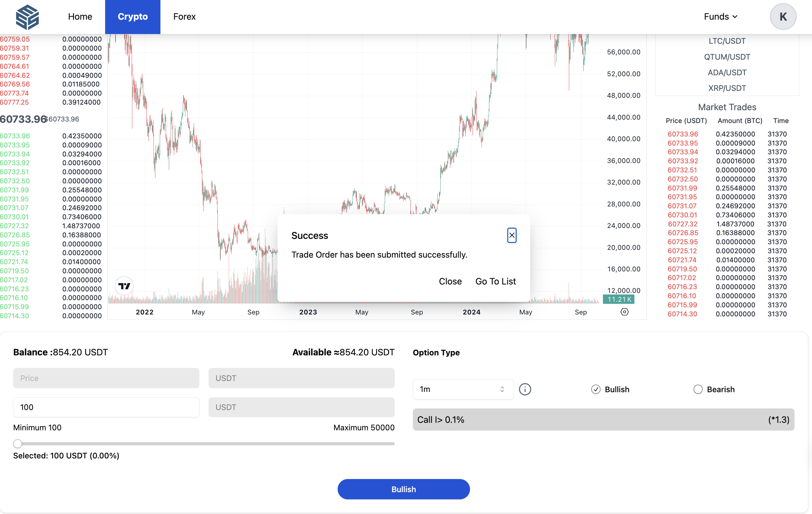812x514 pixels.
Task: Select the XRP/USDT trading pair
Action: coord(727,88)
